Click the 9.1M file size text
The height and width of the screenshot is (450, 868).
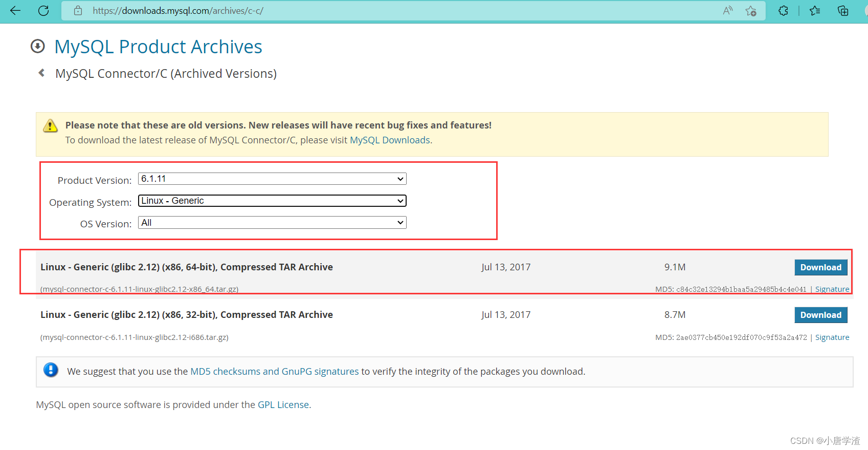coord(675,267)
